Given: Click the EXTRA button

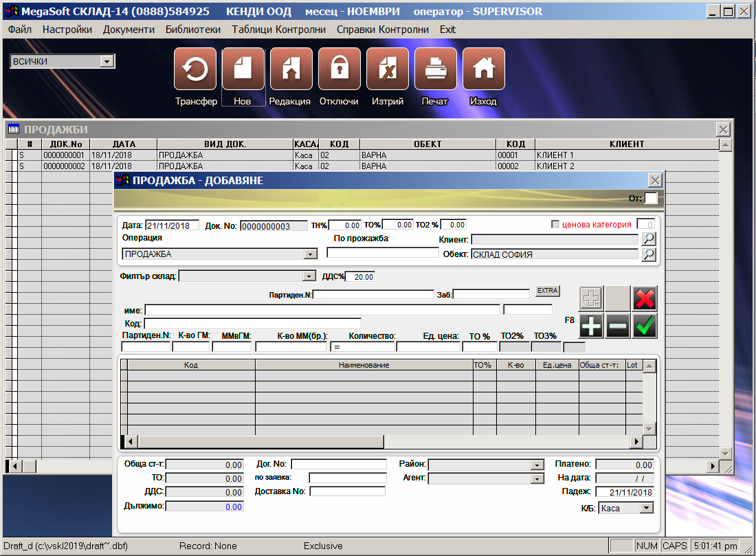Looking at the screenshot, I should pos(548,291).
